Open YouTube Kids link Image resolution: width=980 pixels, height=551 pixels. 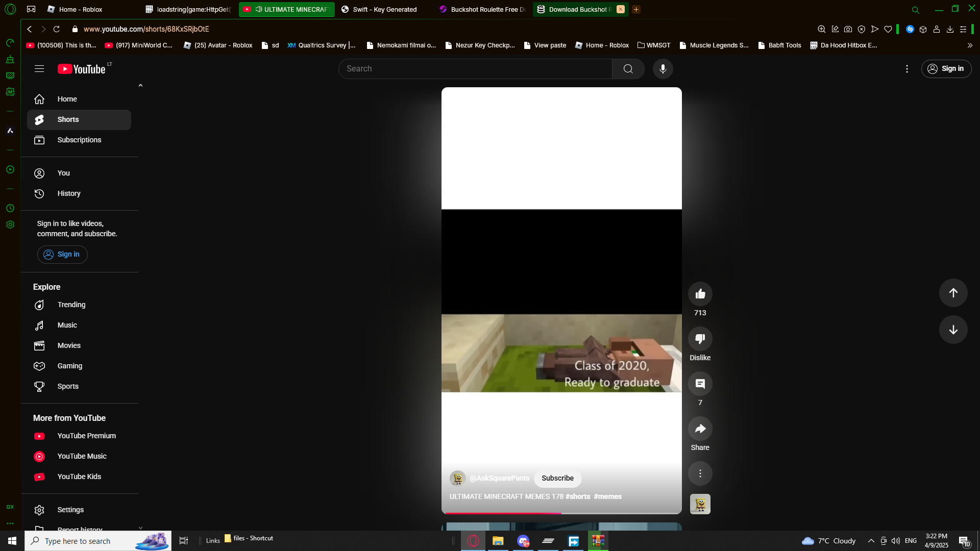(79, 477)
